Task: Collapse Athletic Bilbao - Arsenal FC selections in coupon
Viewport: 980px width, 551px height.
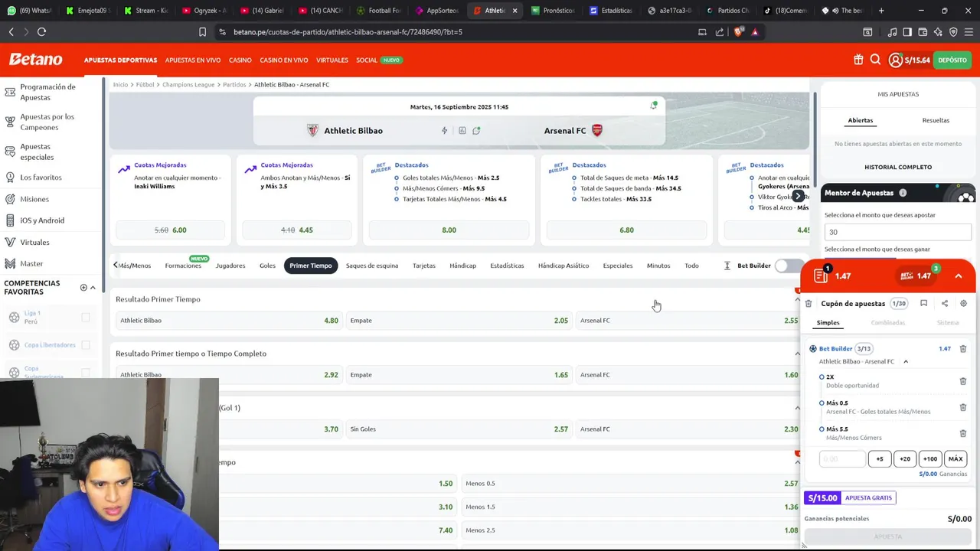Action: (x=906, y=361)
